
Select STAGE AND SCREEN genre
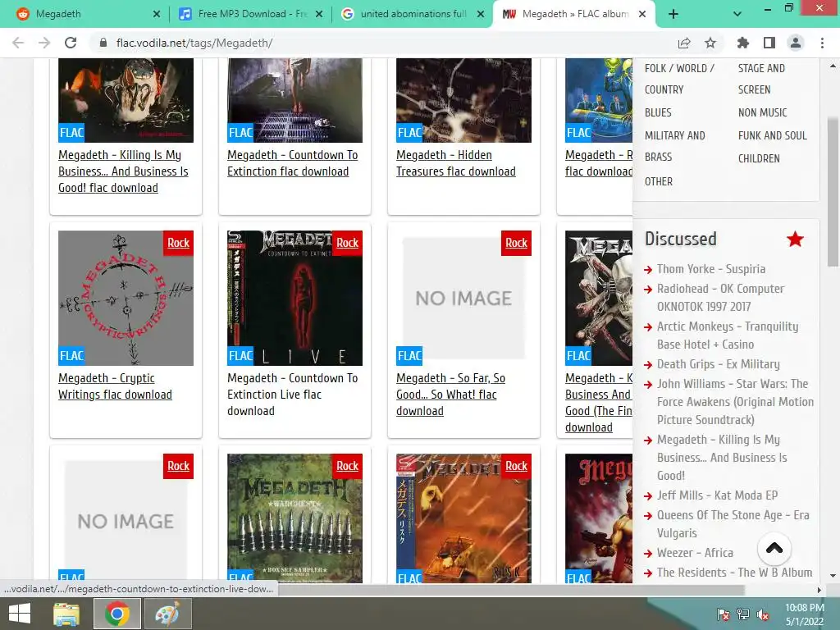pyautogui.click(x=761, y=79)
